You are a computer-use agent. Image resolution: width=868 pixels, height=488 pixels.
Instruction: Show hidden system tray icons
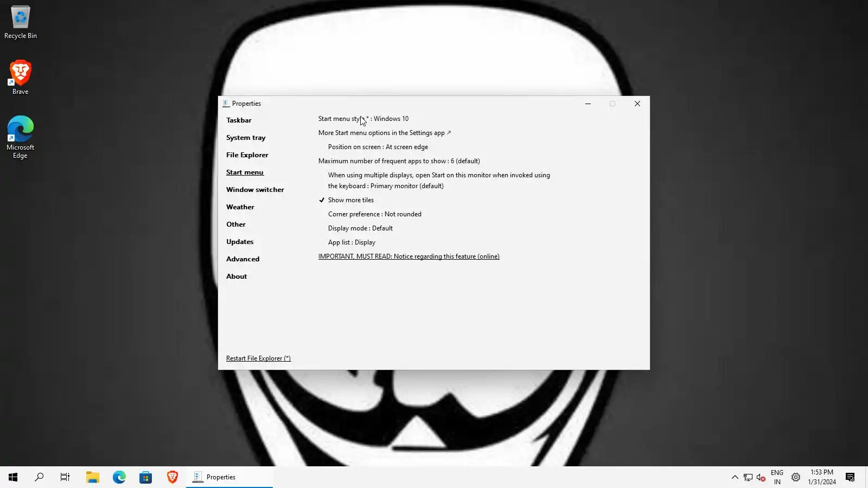point(735,477)
